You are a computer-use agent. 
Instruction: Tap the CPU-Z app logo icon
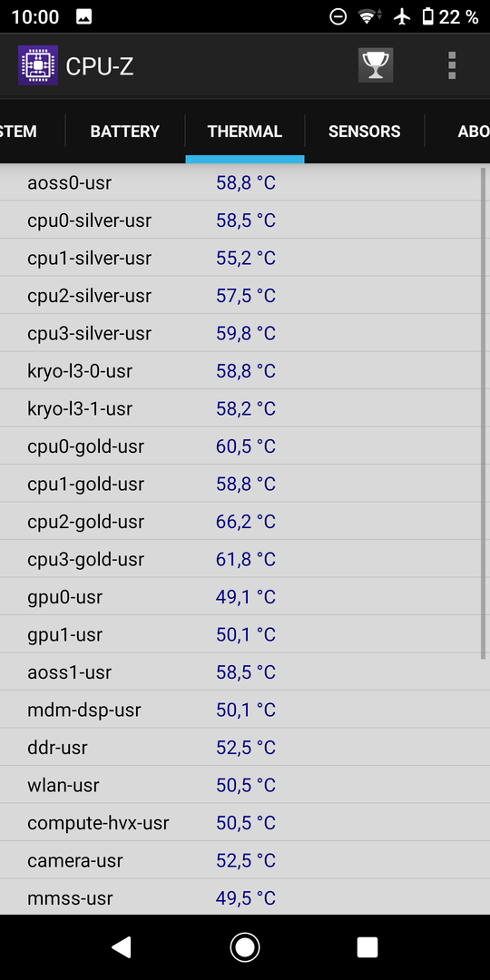point(37,65)
